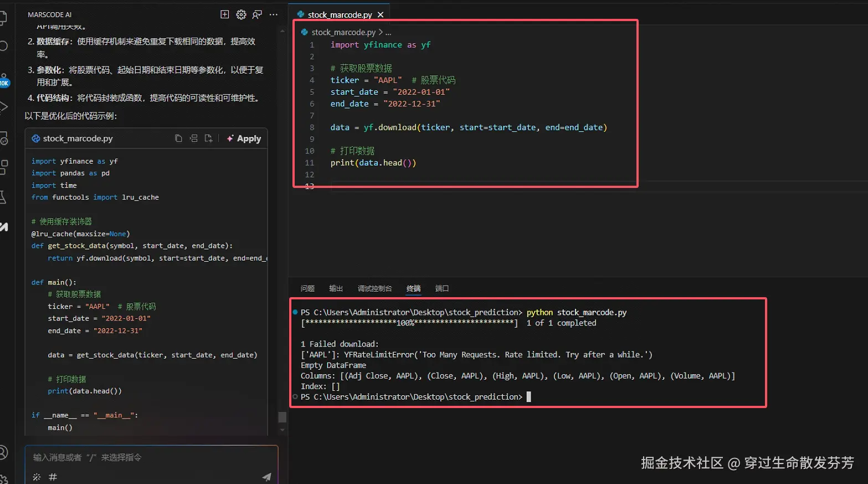Click chat code import pandas as pd
The height and width of the screenshot is (484, 868).
(x=70, y=174)
